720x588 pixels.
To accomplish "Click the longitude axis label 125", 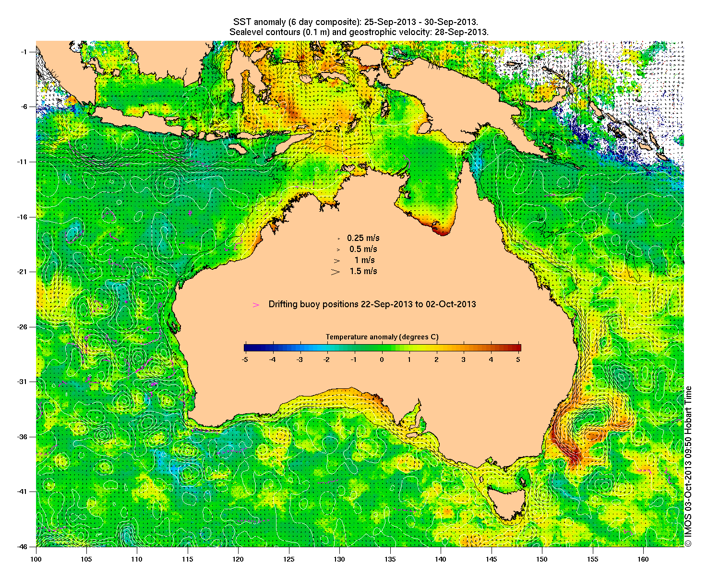I will pos(288,559).
